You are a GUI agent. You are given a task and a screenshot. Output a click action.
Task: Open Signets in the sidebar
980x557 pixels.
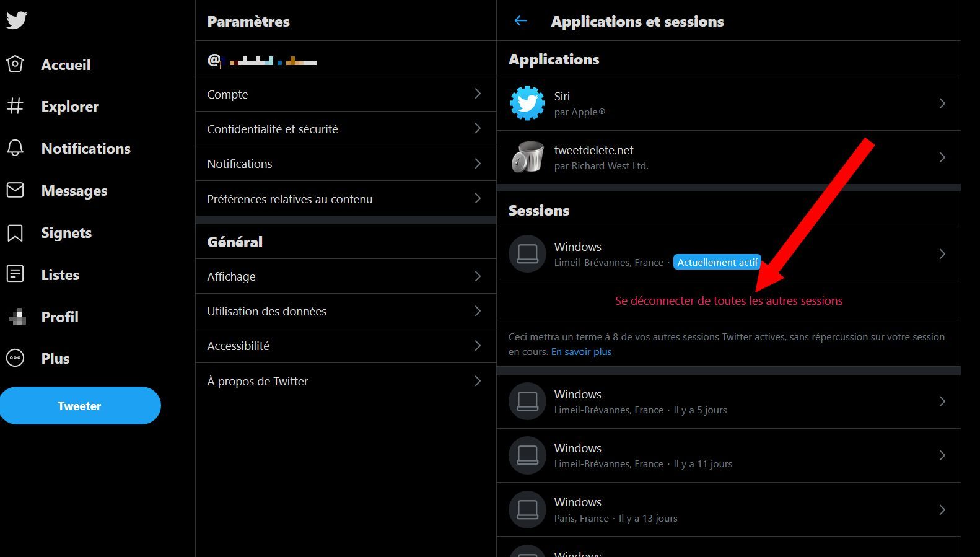(x=66, y=233)
